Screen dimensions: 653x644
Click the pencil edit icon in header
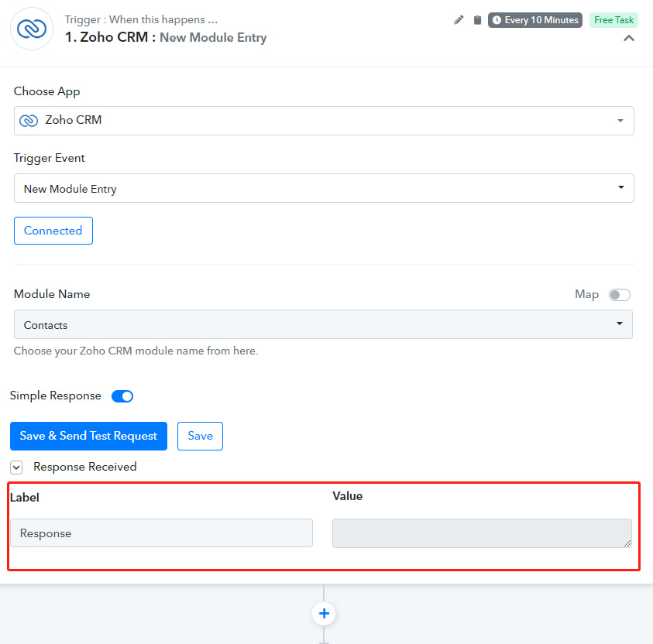pos(459,20)
